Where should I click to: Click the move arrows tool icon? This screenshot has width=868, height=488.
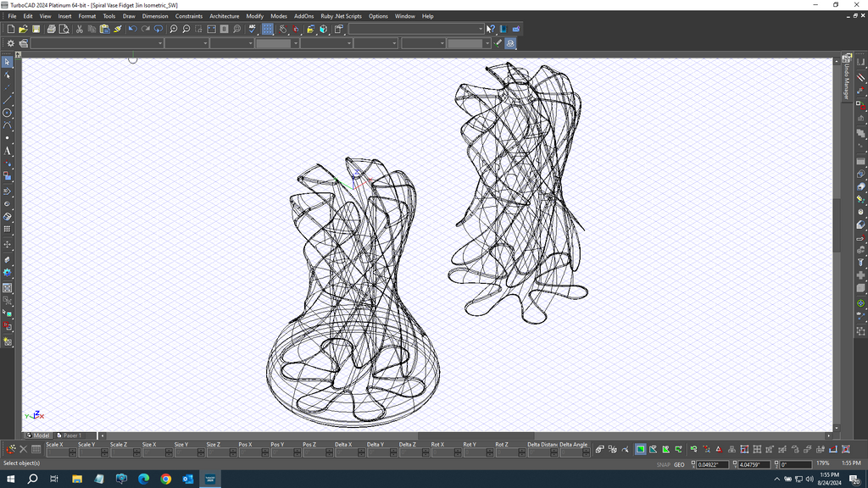(7, 245)
